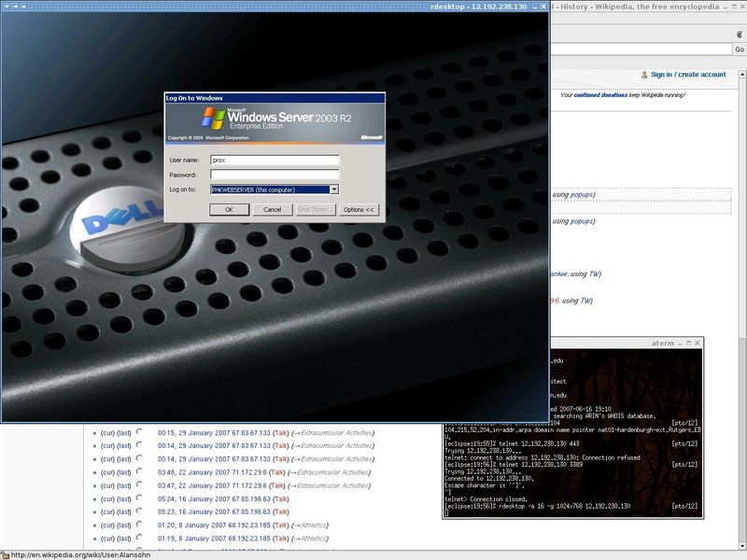Follow the continued donations link
Screen dimensions: 747x560
(599, 95)
